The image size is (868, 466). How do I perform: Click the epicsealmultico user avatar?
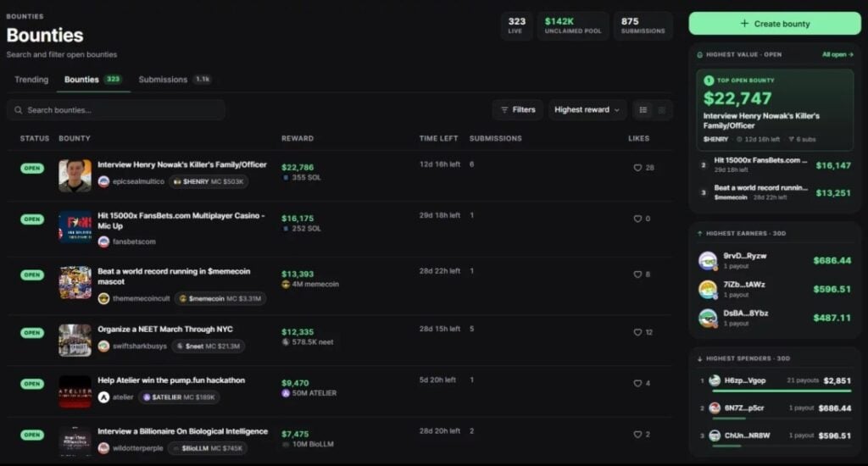click(x=103, y=181)
